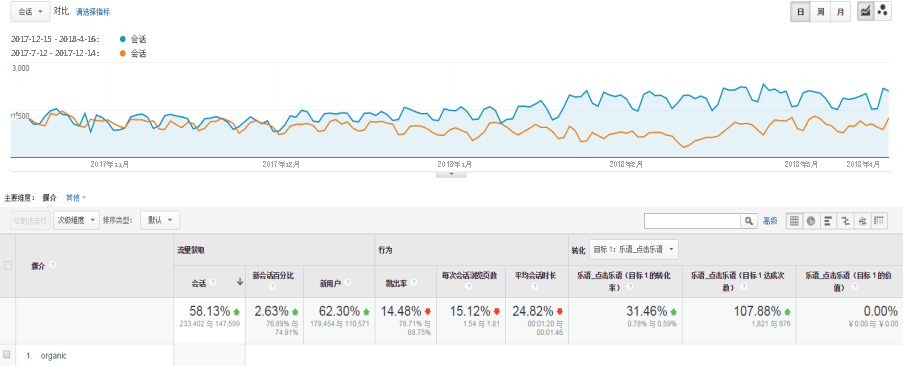Select the motion chart bubbles icon
The image size is (903, 366).
(882, 12)
